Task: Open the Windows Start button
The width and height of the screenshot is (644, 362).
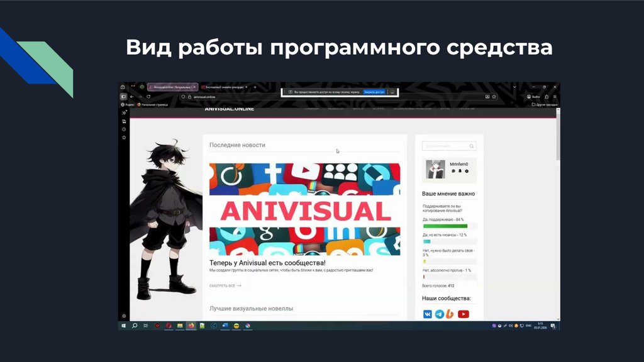Action: [123, 326]
